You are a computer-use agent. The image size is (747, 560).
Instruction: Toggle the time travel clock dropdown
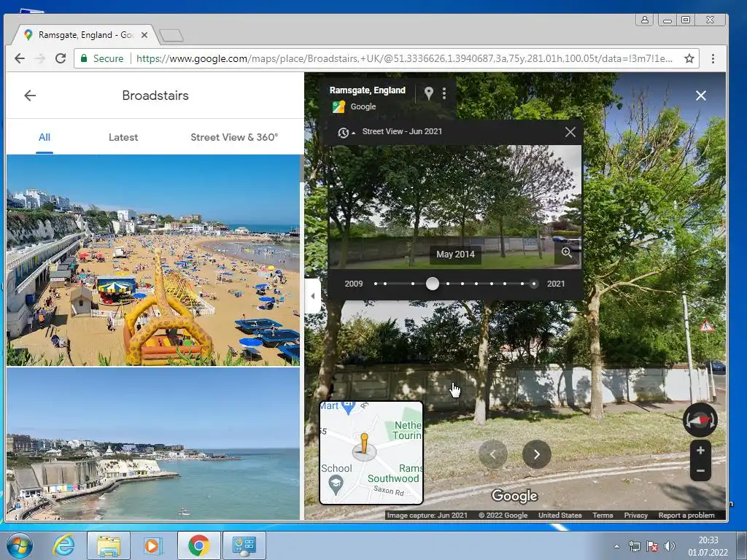(x=347, y=133)
